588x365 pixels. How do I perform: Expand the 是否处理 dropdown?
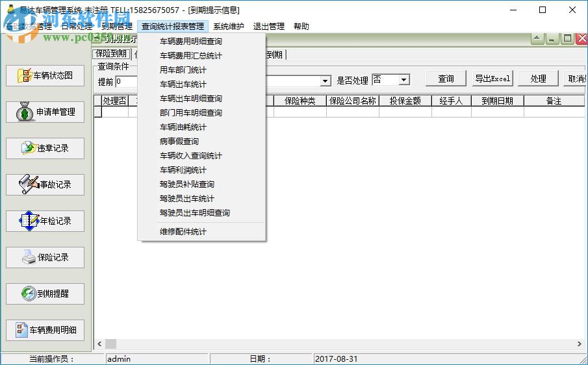[x=403, y=80]
